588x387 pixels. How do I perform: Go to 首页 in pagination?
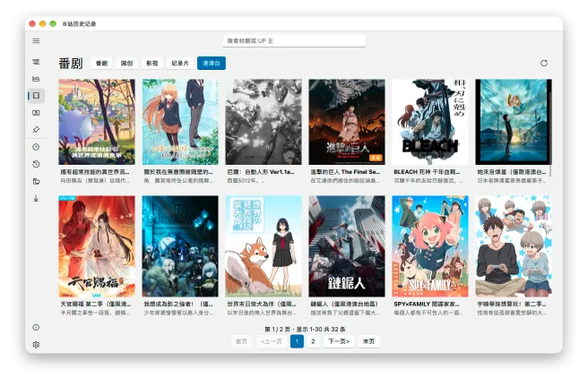[x=241, y=341]
